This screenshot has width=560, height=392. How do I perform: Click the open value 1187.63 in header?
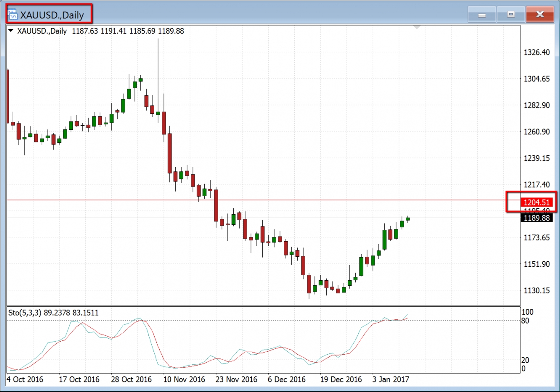point(85,31)
